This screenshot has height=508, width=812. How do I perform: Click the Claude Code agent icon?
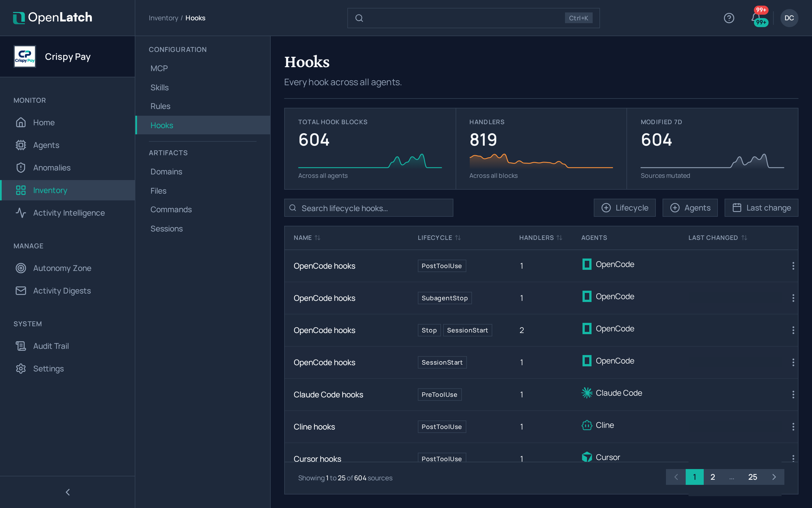pos(586,393)
